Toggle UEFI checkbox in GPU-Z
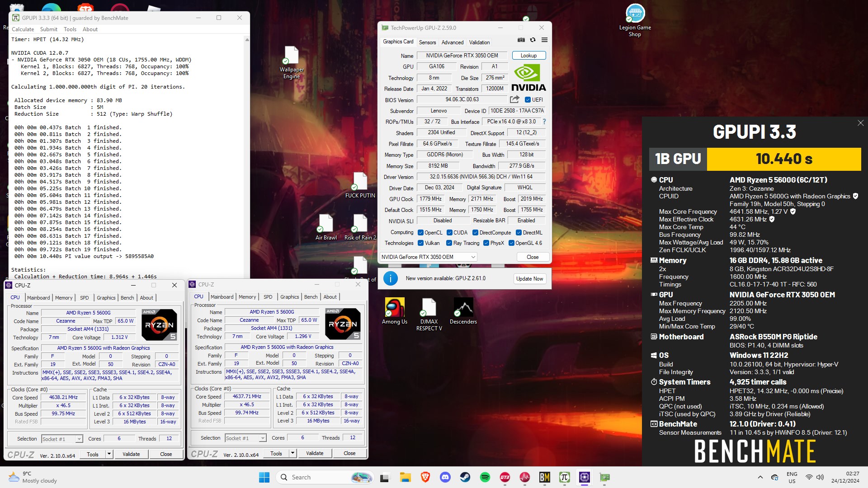The height and width of the screenshot is (488, 868). click(528, 100)
